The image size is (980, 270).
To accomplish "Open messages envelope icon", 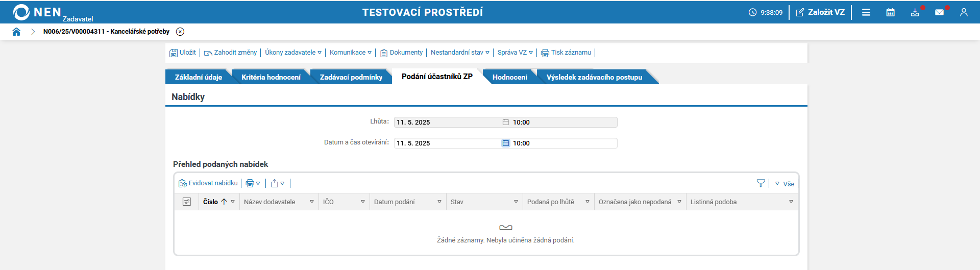I will 940,12.
